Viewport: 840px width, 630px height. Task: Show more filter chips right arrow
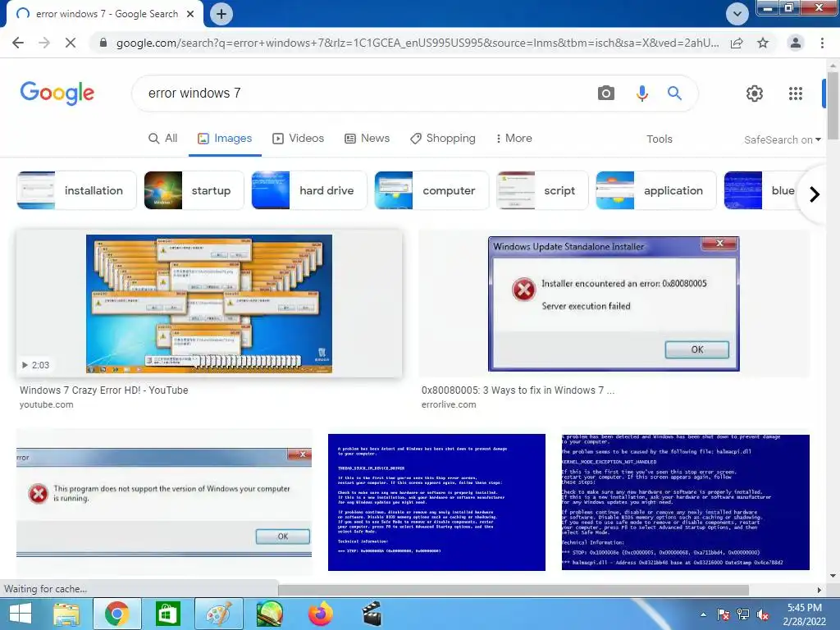(815, 194)
